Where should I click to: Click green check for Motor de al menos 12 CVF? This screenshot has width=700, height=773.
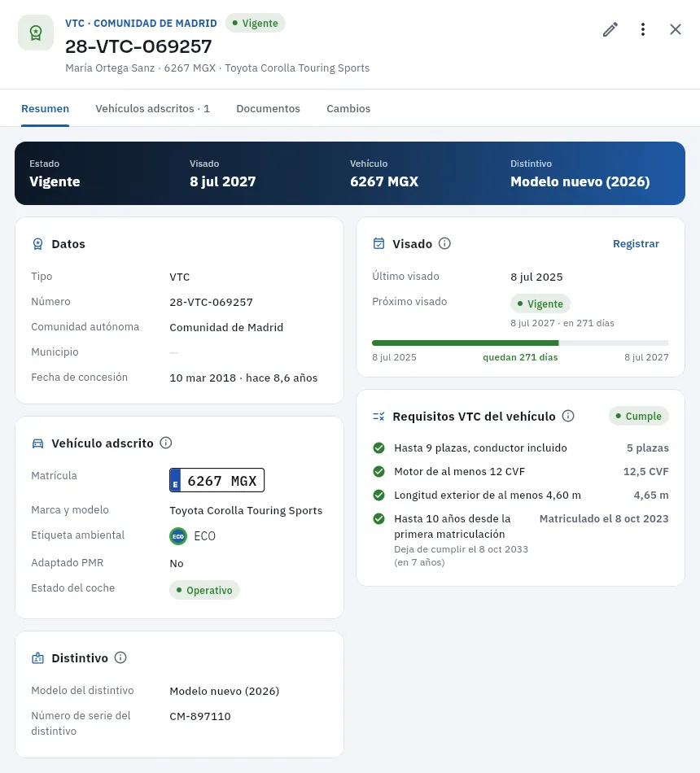378,471
